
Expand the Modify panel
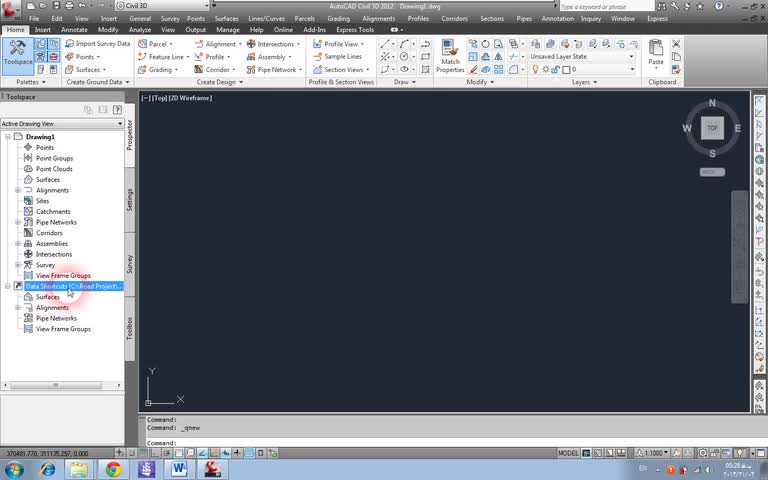(480, 82)
